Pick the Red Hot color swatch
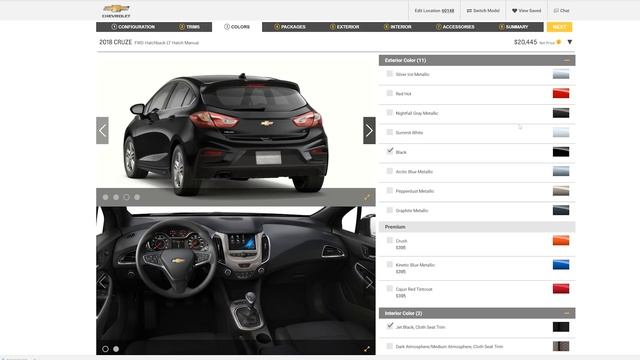 (x=561, y=93)
